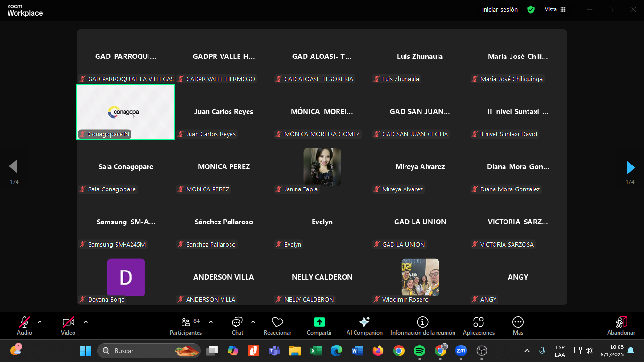Show Información de la reunión
Image resolution: width=644 pixels, height=362 pixels.
tap(422, 325)
